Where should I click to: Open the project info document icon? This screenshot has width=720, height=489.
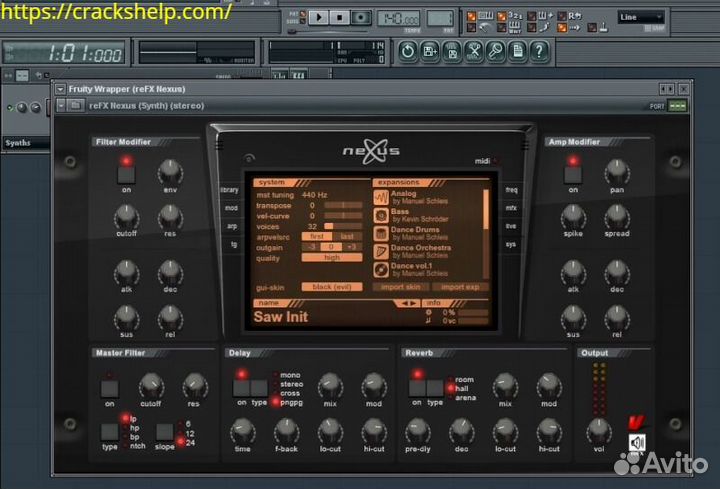tap(518, 51)
